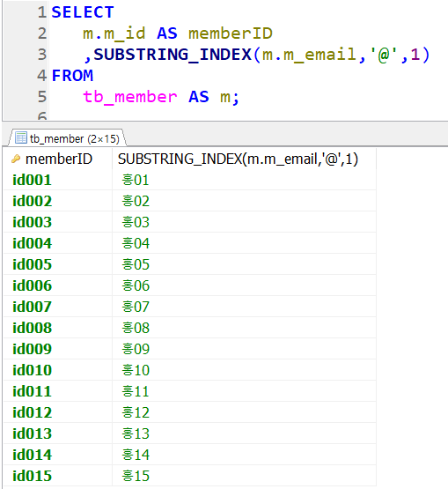Click the result cell 홍10

(245, 370)
